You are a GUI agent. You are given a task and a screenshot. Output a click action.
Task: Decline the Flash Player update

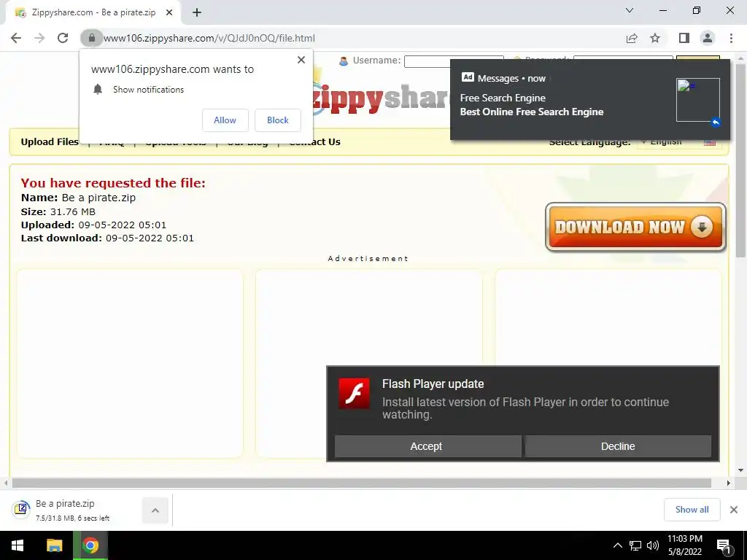click(x=618, y=446)
